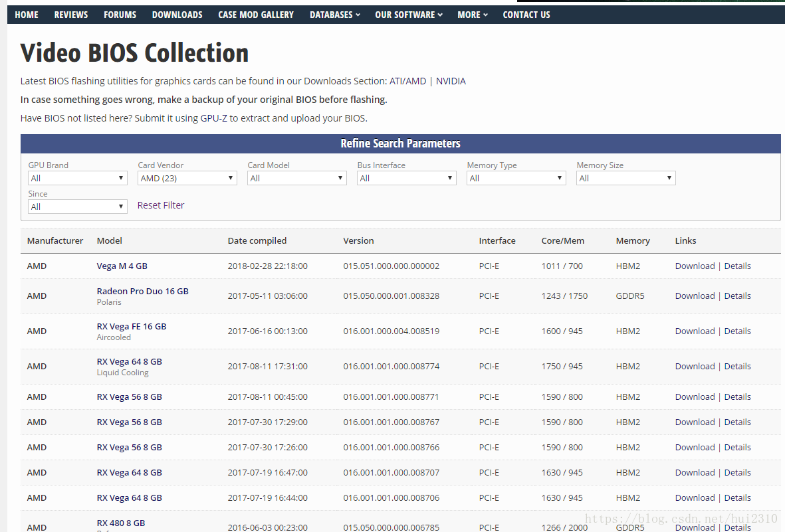Open the More menu in navigation bar
The height and width of the screenshot is (532, 785).
point(472,15)
